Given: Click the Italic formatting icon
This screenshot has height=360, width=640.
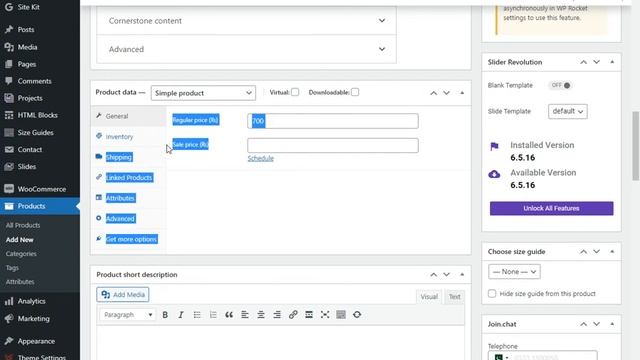Looking at the screenshot, I should click(181, 315).
